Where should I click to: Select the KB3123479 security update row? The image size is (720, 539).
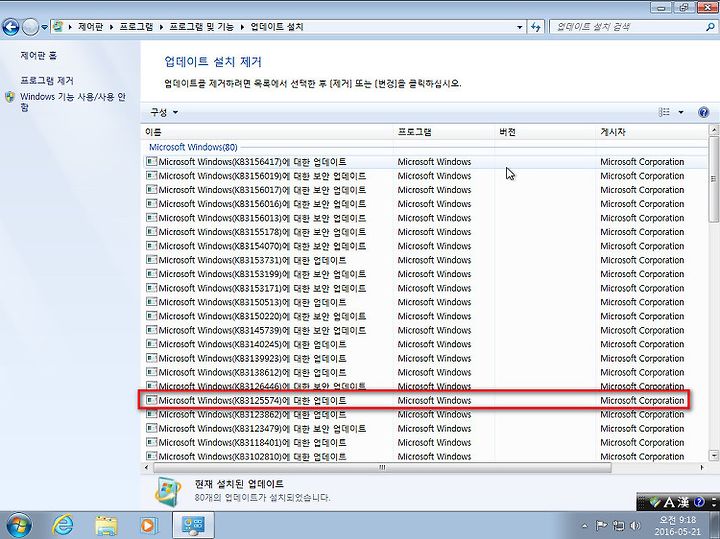click(x=425, y=428)
